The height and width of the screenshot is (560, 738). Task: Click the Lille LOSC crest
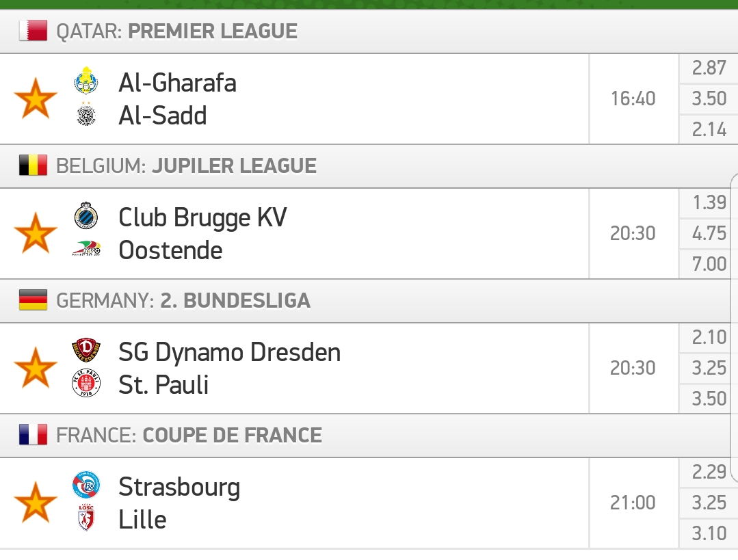point(86,518)
